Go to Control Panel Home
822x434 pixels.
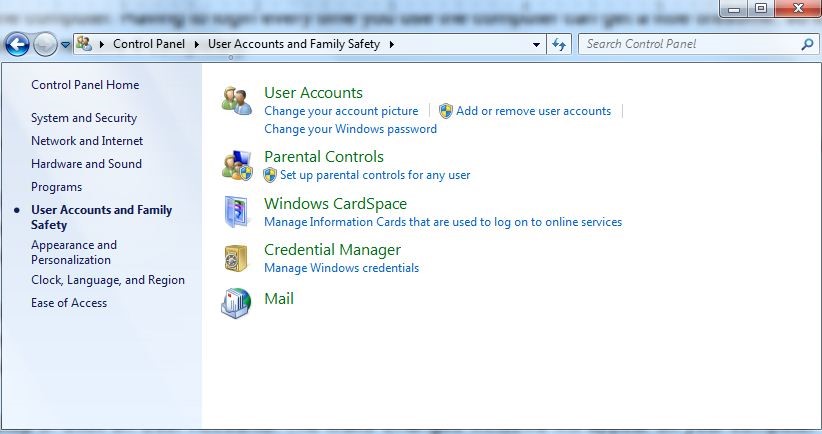(85, 85)
